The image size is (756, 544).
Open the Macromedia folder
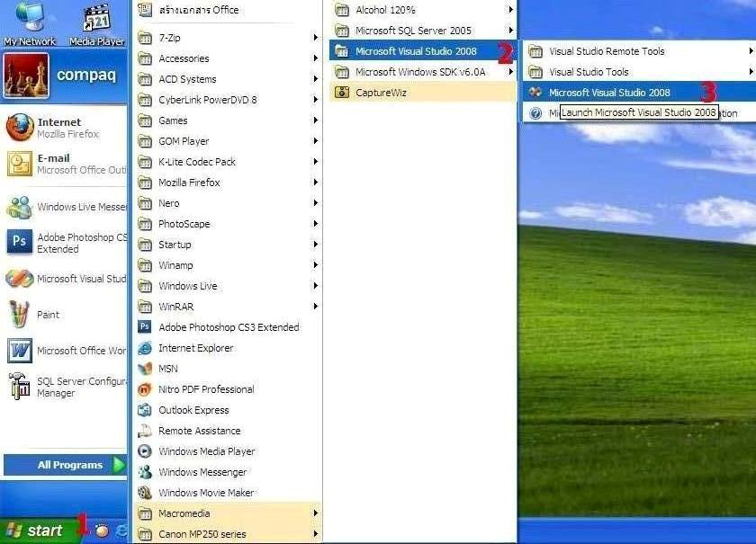pyautogui.click(x=227, y=513)
